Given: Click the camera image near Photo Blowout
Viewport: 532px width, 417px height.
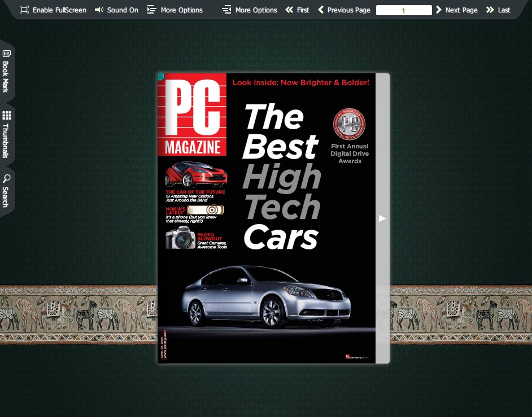Looking at the screenshot, I should click(180, 238).
